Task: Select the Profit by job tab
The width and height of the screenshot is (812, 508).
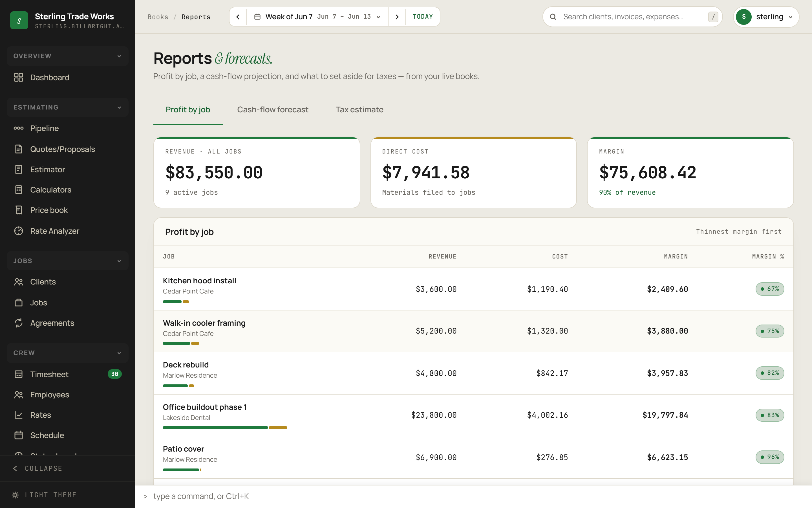Action: tap(188, 110)
